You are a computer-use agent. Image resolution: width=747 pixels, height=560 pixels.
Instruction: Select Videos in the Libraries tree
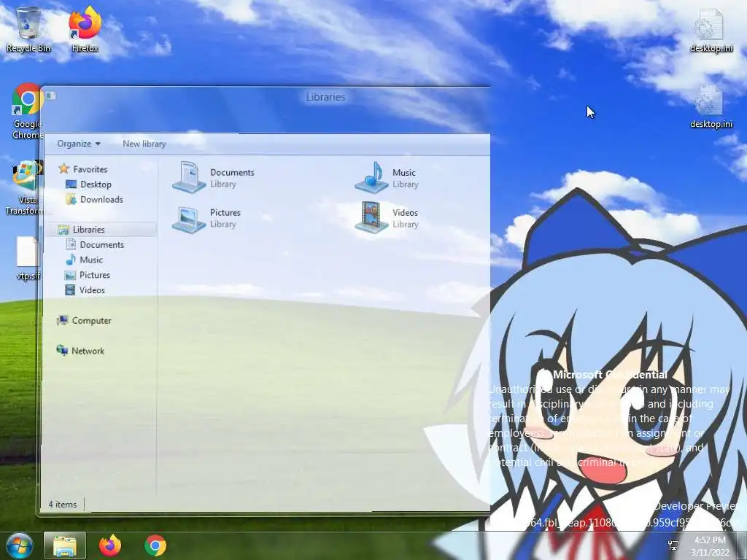[92, 290]
